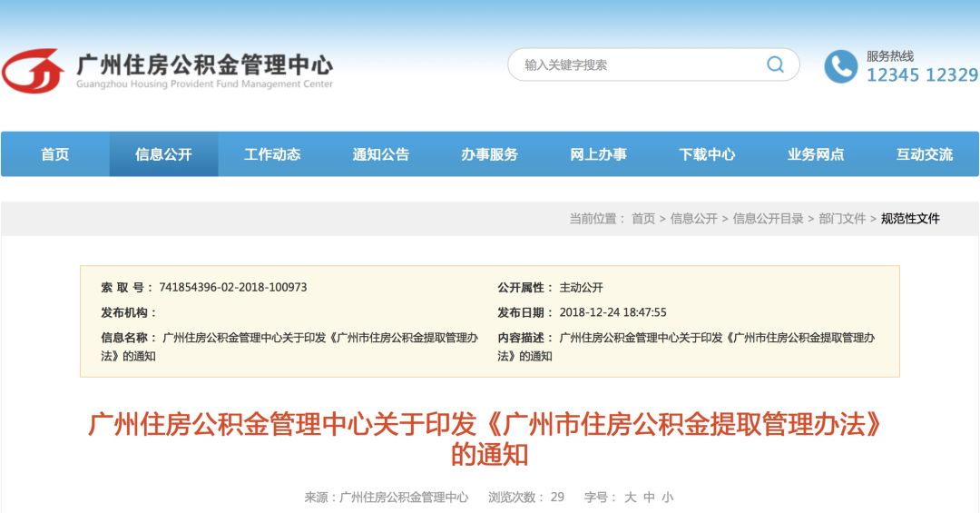
Task: Click the 规范性文件 breadcrumb item
Action: 910,218
